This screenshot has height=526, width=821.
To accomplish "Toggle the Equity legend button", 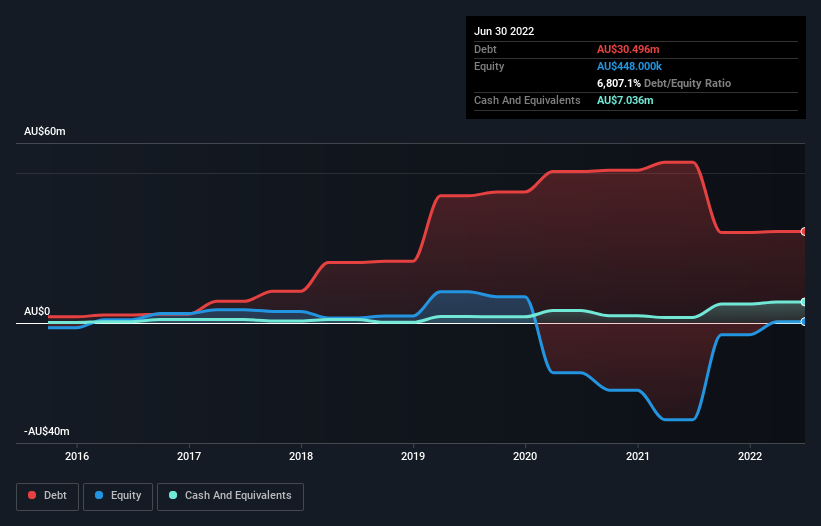I will (118, 496).
